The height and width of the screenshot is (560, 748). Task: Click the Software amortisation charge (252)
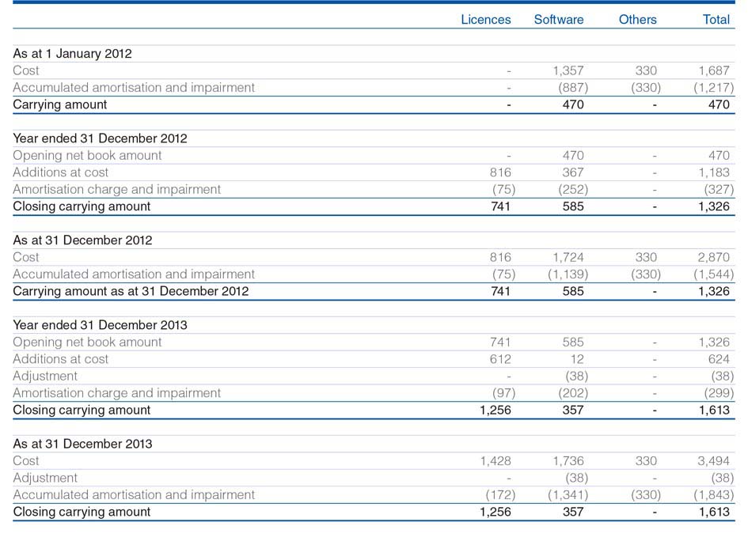573,190
